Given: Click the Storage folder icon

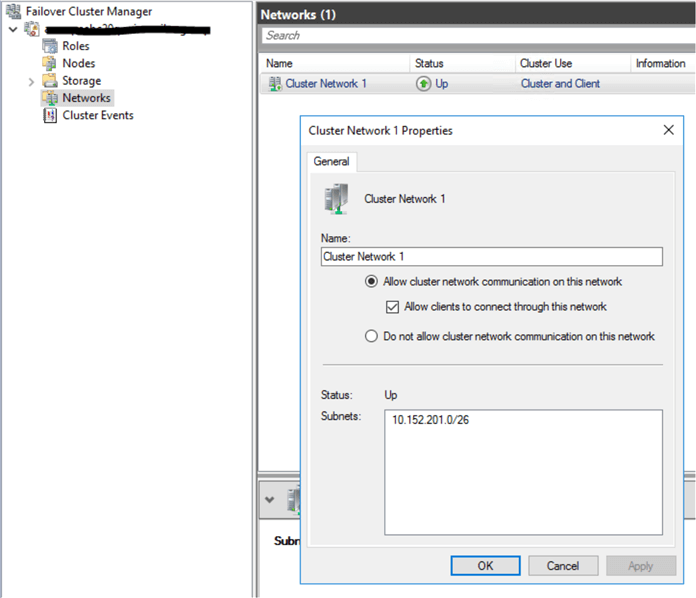Looking at the screenshot, I should coord(50,80).
